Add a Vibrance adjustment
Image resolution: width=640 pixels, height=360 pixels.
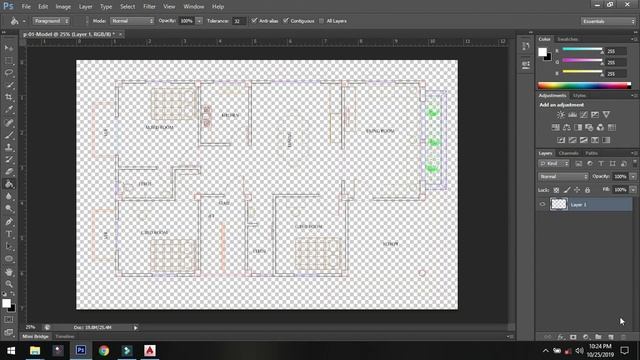click(606, 115)
